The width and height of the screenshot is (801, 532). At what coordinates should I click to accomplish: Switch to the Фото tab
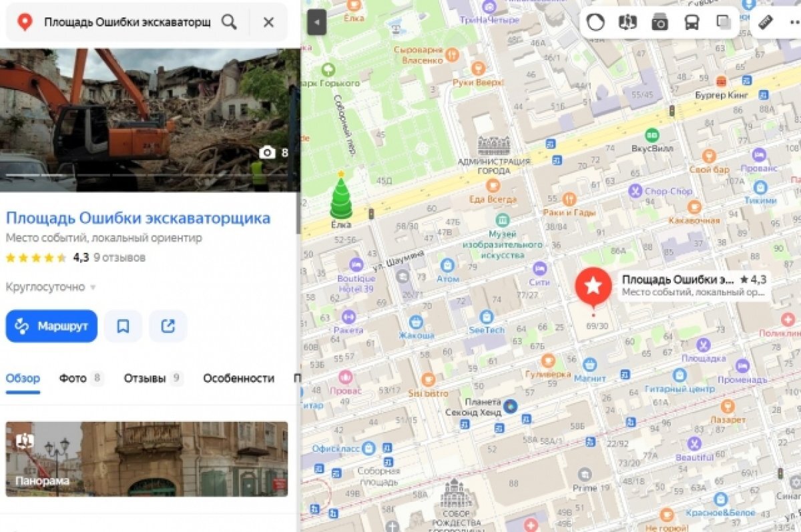[x=81, y=378]
